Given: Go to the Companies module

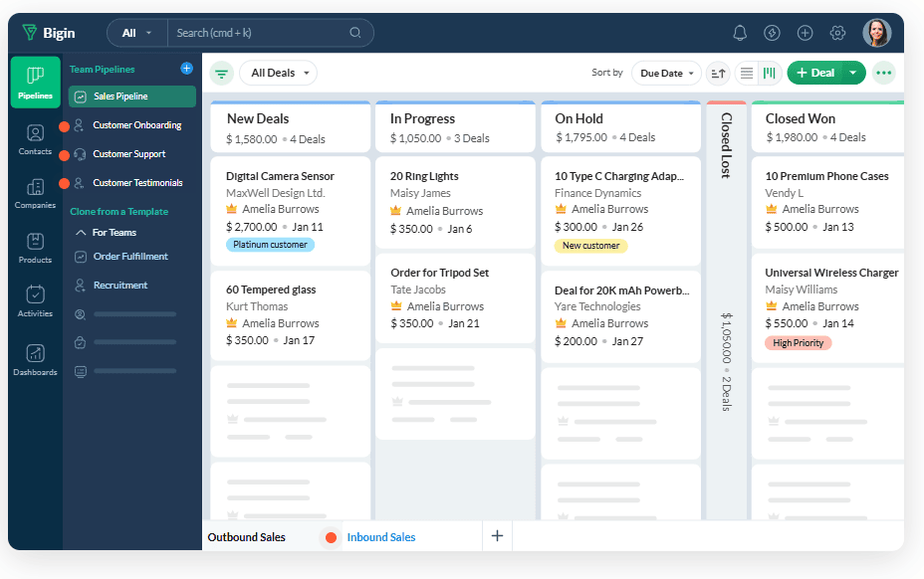Looking at the screenshot, I should [36, 194].
